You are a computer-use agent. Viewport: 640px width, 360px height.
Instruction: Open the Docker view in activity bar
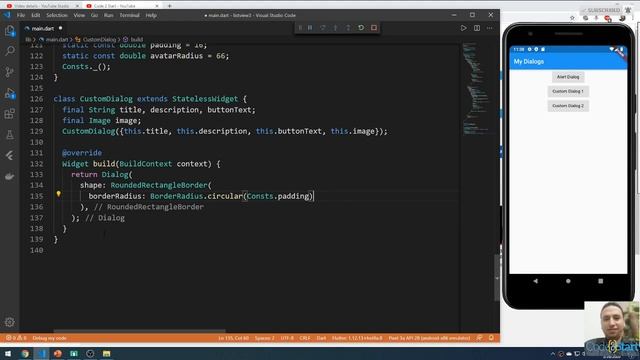point(10,176)
